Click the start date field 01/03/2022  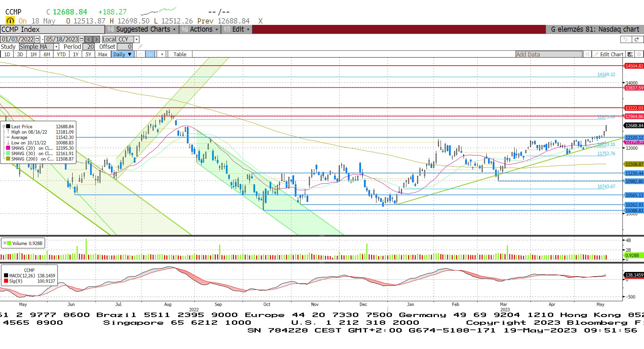[18, 39]
